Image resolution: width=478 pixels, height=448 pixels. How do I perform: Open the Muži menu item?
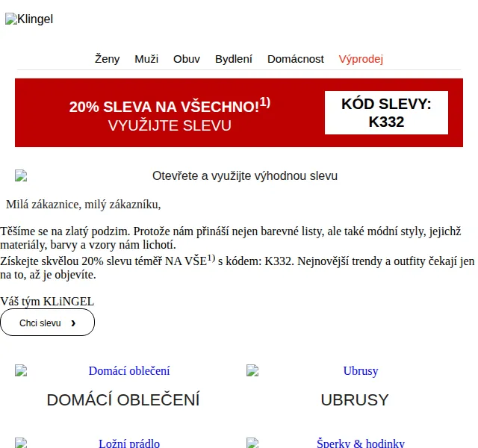(x=146, y=59)
